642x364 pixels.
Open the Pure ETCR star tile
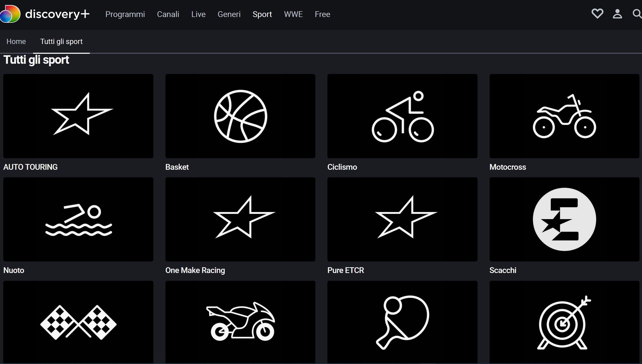pyautogui.click(x=402, y=219)
